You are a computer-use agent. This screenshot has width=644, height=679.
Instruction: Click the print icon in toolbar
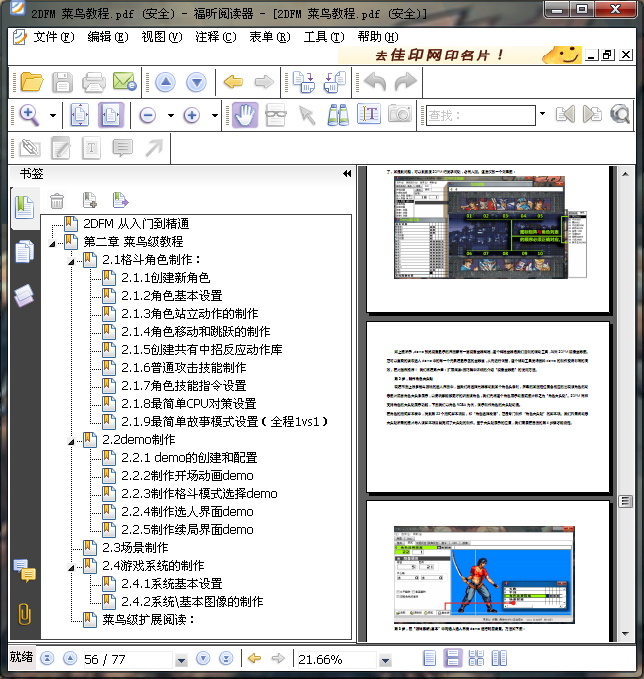click(94, 82)
